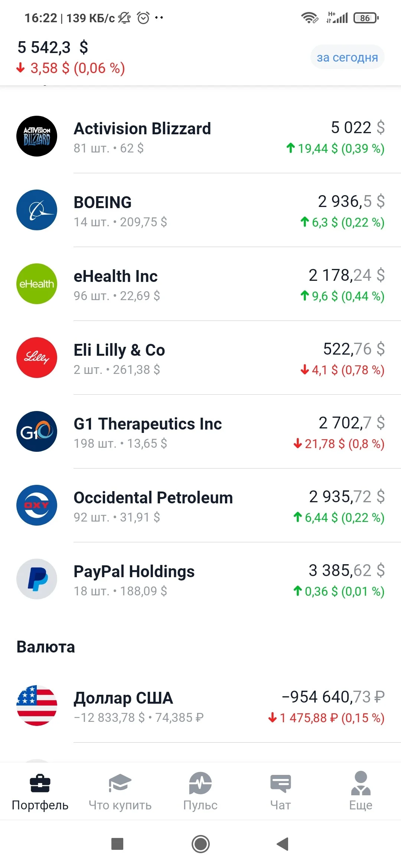Toggle the 'за сегодня' period selector

(347, 57)
